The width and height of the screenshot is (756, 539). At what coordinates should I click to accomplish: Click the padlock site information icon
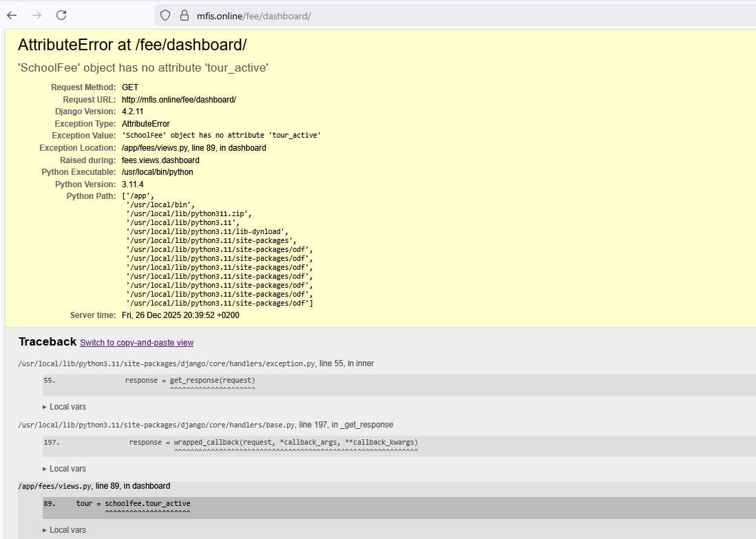click(184, 15)
